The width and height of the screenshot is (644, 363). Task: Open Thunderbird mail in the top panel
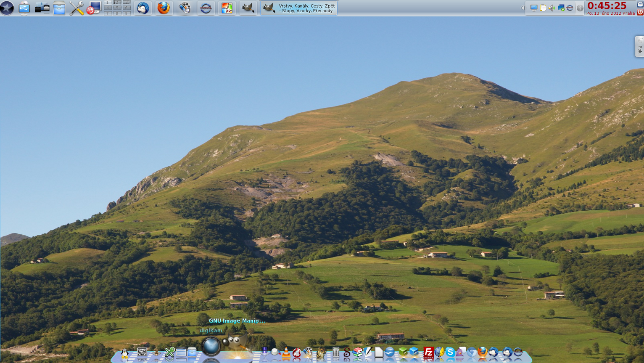pyautogui.click(x=143, y=8)
